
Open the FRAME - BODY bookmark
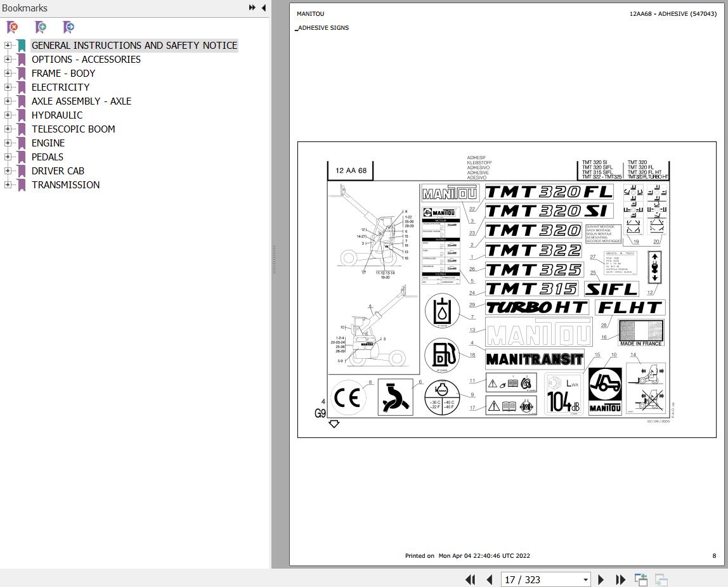click(63, 74)
